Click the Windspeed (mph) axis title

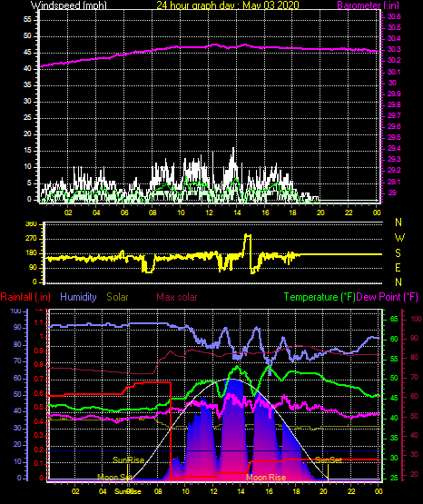pos(69,5)
